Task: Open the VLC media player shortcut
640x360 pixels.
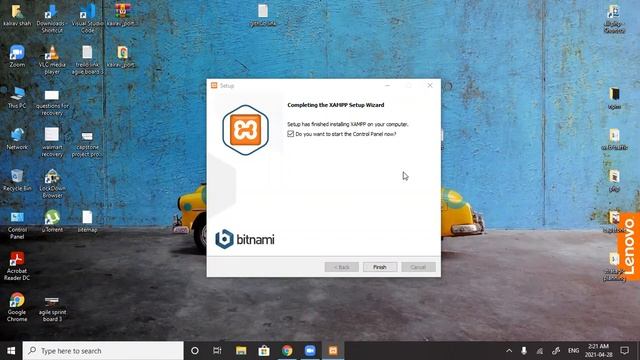Action: pyautogui.click(x=52, y=59)
